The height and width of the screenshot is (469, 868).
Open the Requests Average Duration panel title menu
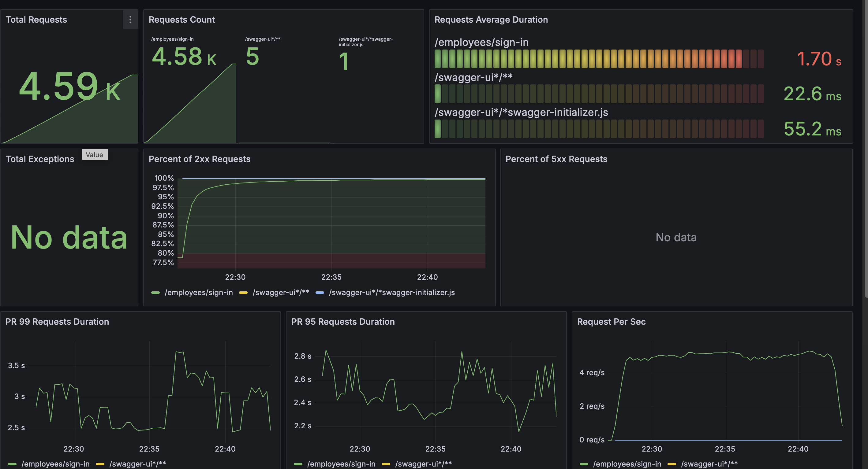tap(491, 20)
